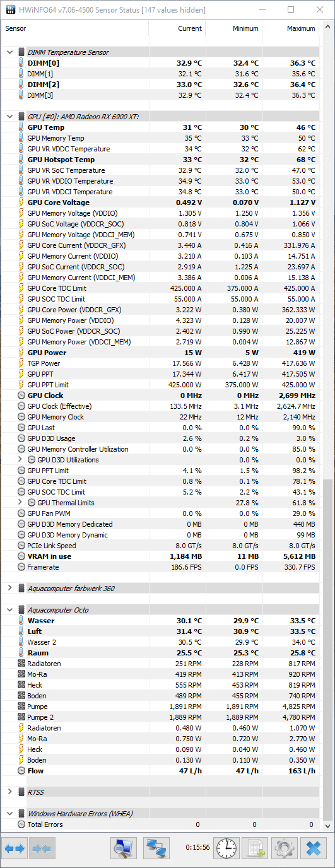This screenshot has height=868, width=335.
Task: Click the expand-view left-right arrows icon
Action: 15,848
